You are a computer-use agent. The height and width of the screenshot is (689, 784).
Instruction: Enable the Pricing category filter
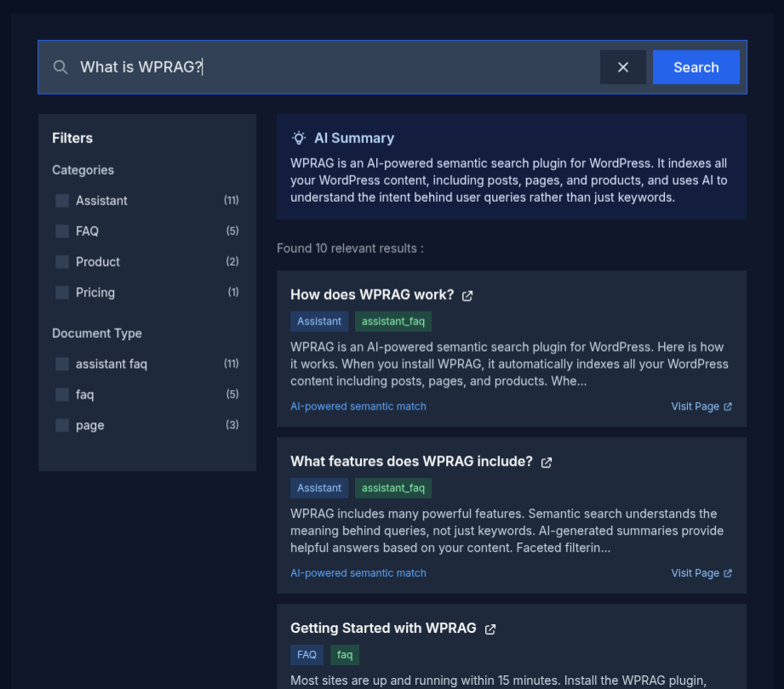tap(61, 292)
